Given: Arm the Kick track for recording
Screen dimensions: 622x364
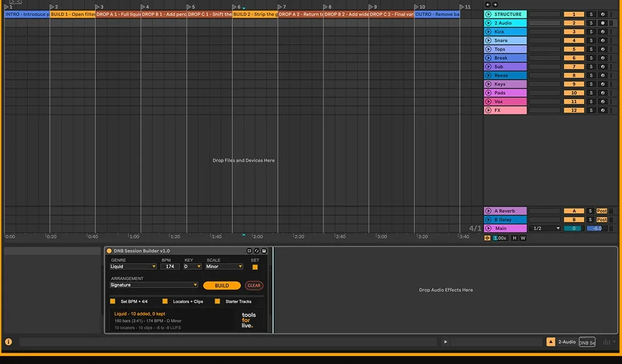Looking at the screenshot, I should point(603,32).
